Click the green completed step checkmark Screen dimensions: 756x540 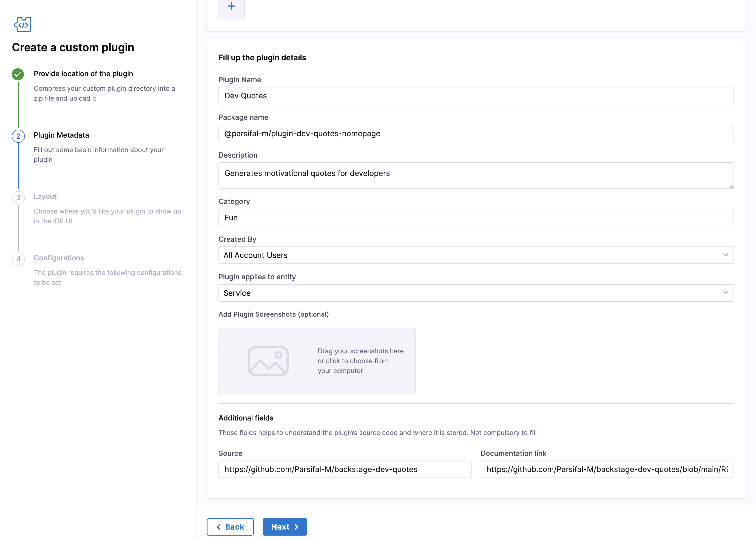[x=18, y=74]
